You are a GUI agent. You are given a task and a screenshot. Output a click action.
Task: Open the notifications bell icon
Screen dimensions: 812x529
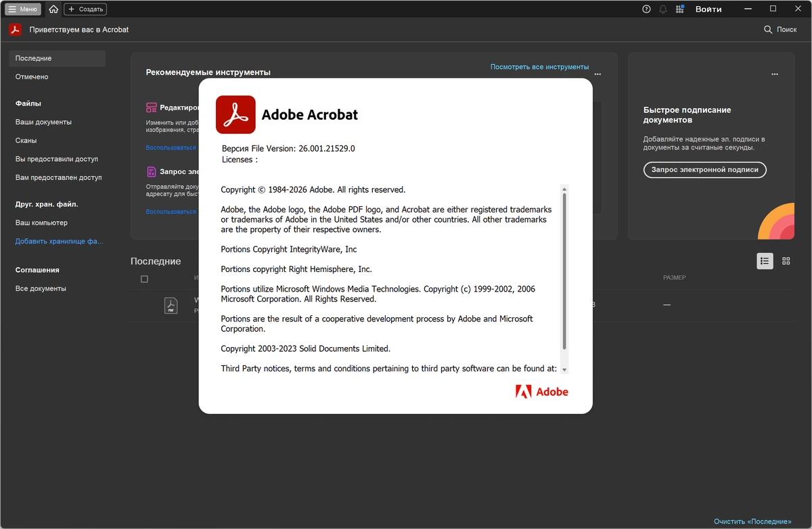pyautogui.click(x=663, y=9)
